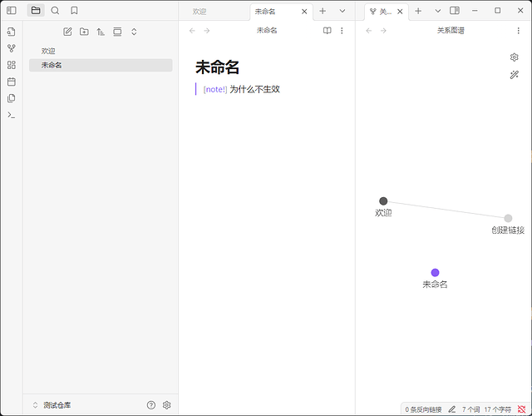The image size is (532, 416).
Task: Navigate forward in note pane
Action: tap(207, 31)
